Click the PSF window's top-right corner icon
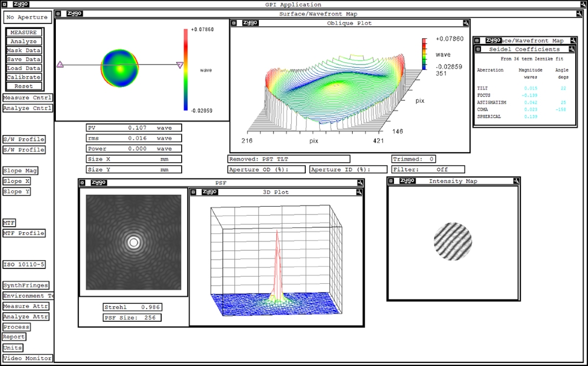588x366 pixels. [x=359, y=183]
